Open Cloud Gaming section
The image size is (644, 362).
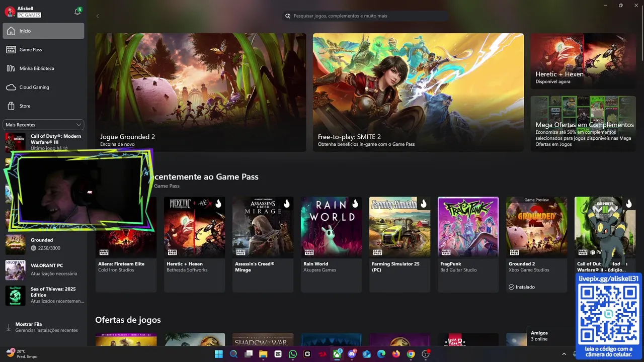43,87
